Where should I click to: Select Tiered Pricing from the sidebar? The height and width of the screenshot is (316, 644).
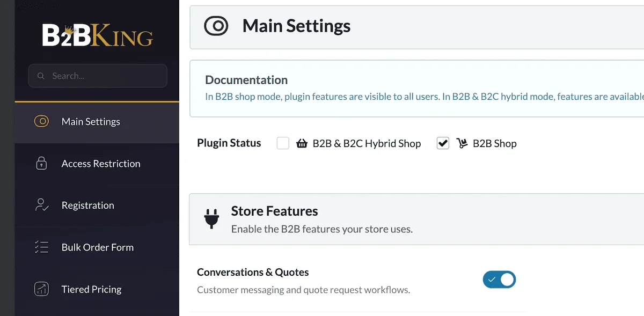coord(91,289)
